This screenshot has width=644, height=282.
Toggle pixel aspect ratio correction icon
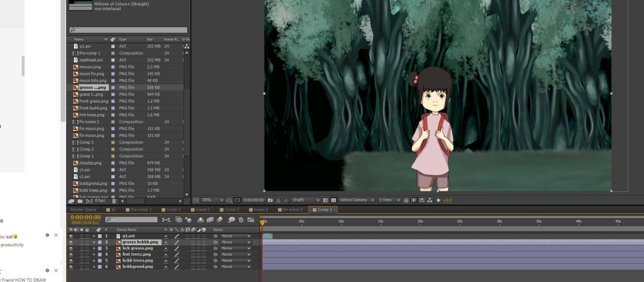tap(406, 200)
